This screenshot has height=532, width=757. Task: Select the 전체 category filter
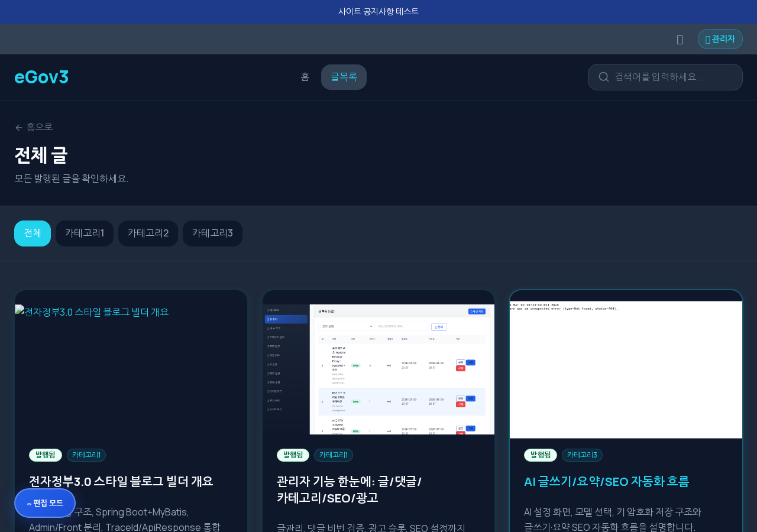tap(33, 233)
